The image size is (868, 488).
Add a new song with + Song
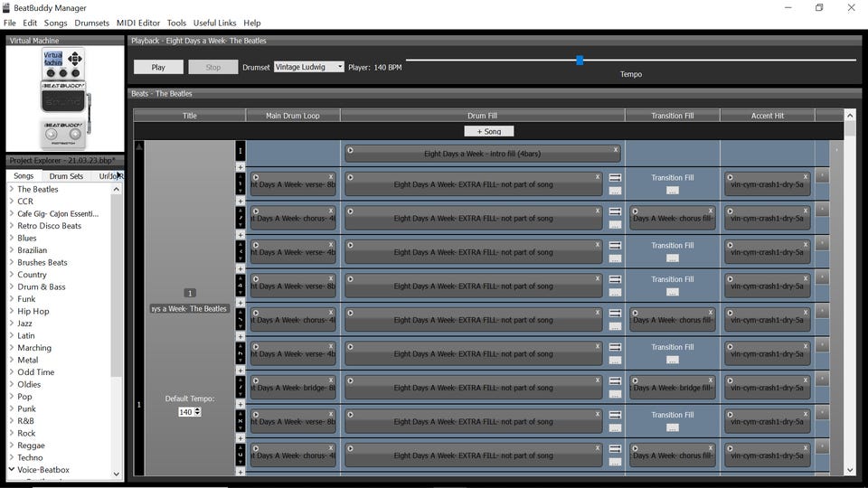click(x=489, y=131)
